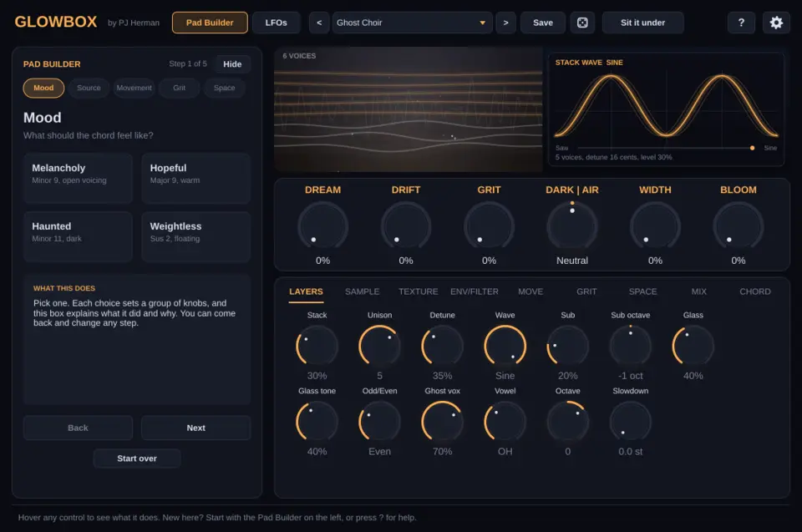Viewport: 802px width, 532px height.
Task: Select the Mood step pill
Action: click(43, 88)
